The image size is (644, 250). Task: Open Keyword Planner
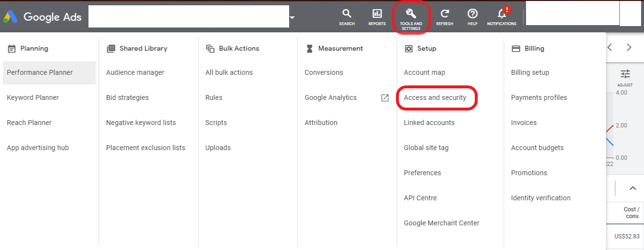[x=33, y=97]
